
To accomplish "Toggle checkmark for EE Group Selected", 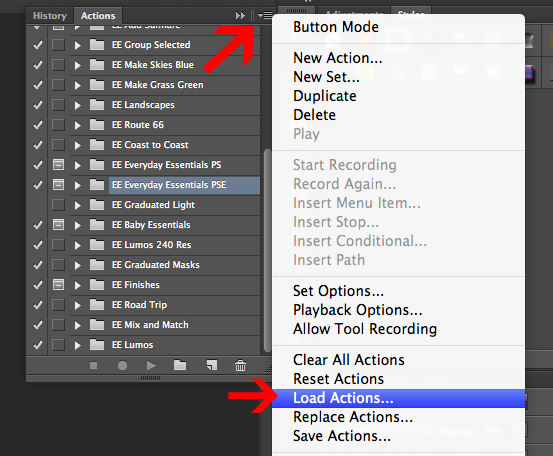I will (38, 45).
